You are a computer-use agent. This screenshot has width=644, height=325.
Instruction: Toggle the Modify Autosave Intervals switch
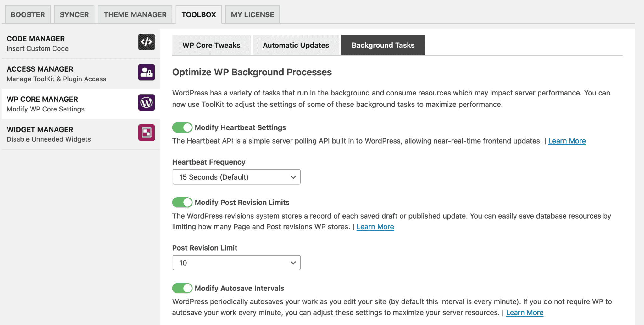click(182, 288)
